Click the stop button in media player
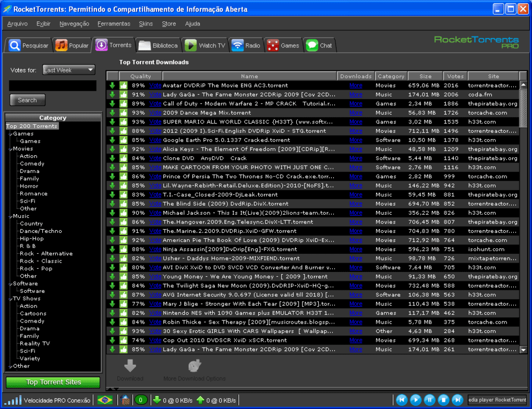This screenshot has width=532, height=409. (443, 400)
